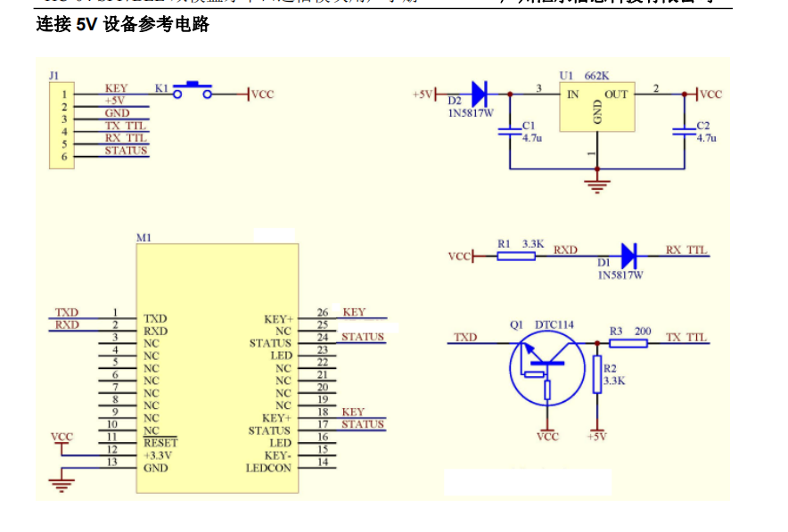Viewport: 788px width, 532px height.
Task: Click the ground symbol below U1
Action: pyautogui.click(x=597, y=186)
